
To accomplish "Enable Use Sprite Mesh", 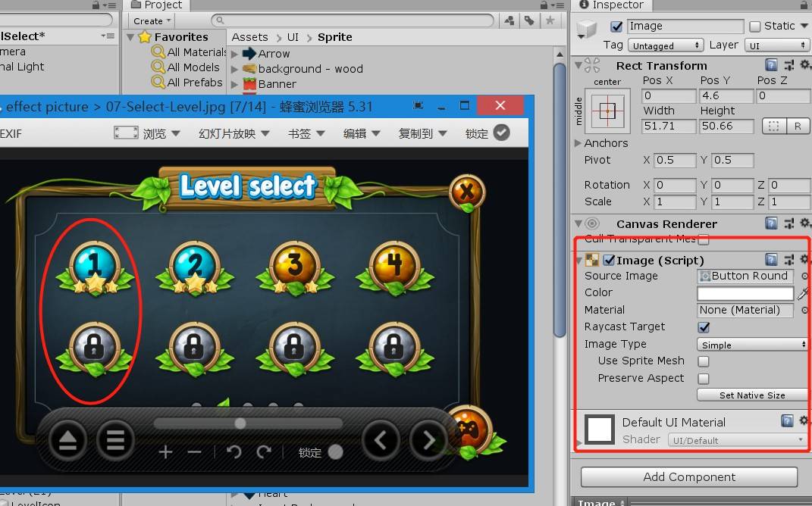I will (704, 361).
